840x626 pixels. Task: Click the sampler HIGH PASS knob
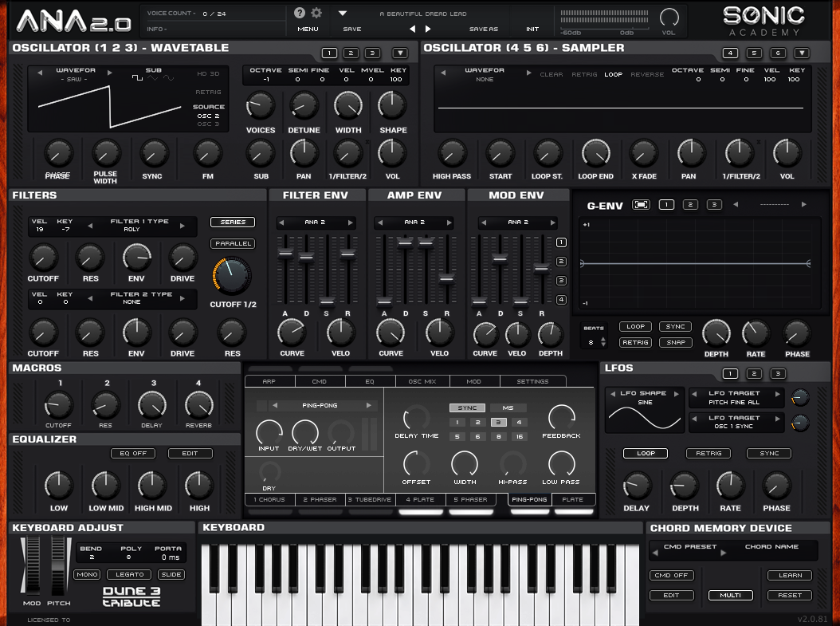[452, 154]
